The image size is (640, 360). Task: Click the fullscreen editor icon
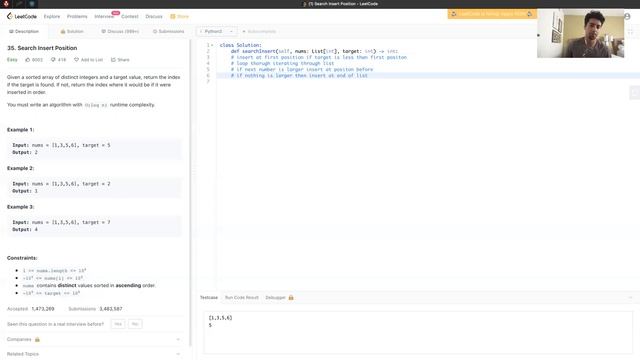pyautogui.click(x=631, y=31)
